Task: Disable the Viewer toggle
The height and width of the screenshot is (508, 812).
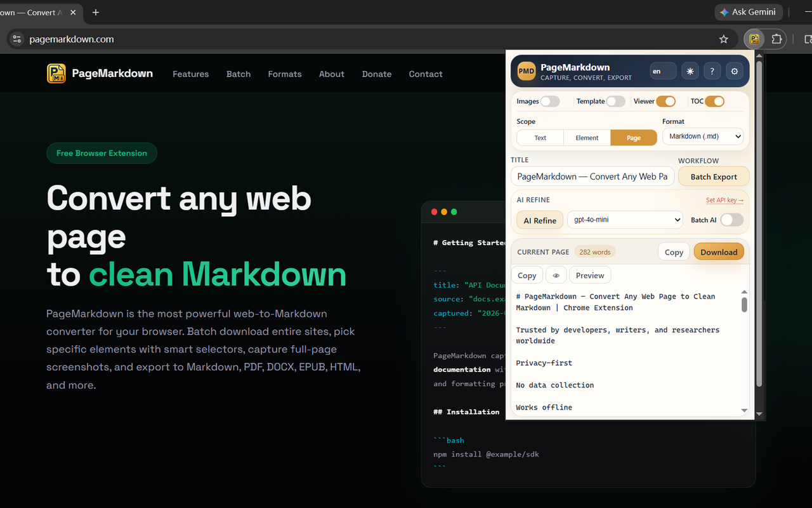Action: (x=665, y=102)
